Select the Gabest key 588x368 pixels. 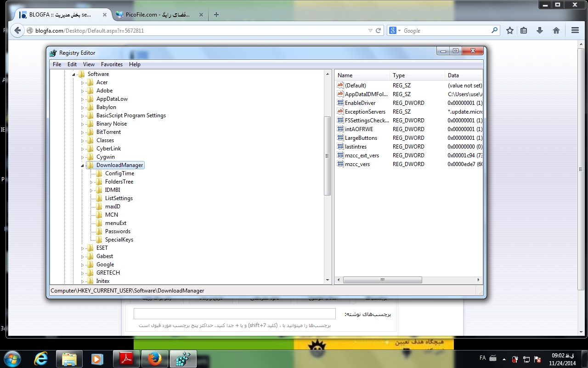pyautogui.click(x=105, y=256)
